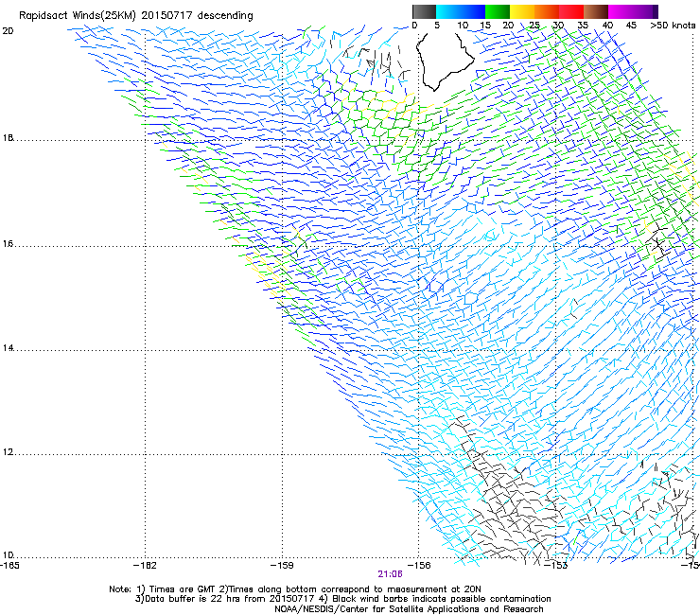Click the longitude label -159
Viewport: 700px width, 615px height.
(x=282, y=566)
